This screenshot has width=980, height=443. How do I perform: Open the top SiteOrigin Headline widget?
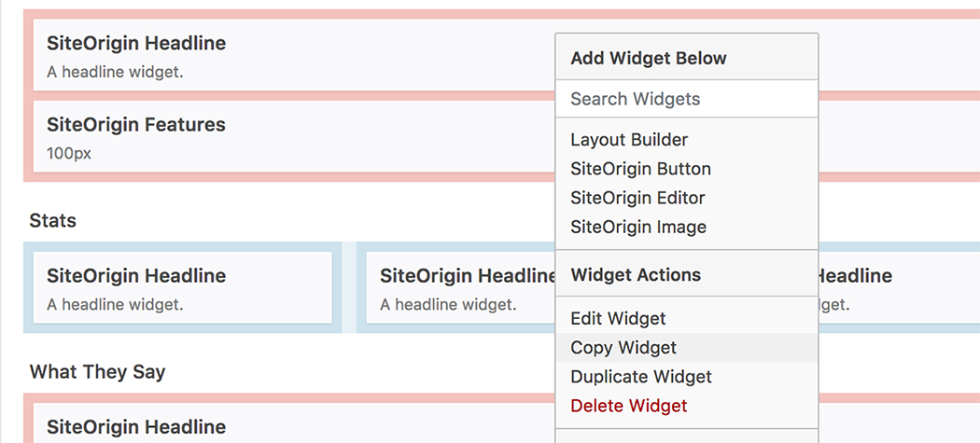pos(294,55)
